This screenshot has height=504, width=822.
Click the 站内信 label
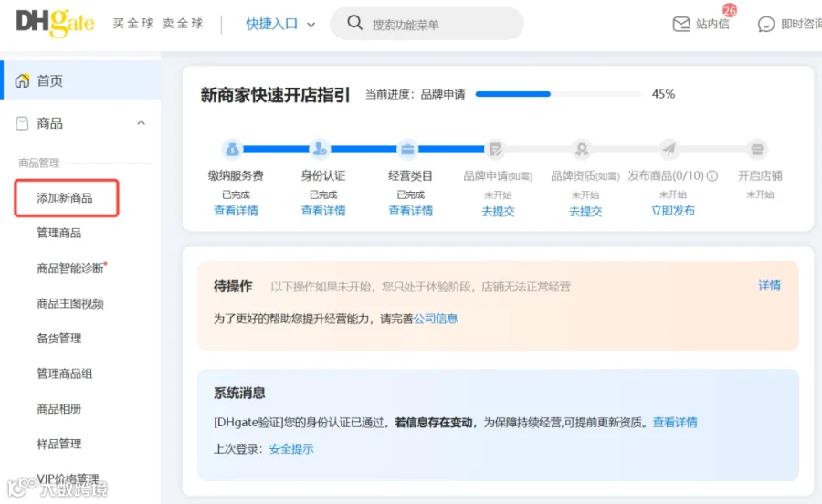(x=712, y=24)
